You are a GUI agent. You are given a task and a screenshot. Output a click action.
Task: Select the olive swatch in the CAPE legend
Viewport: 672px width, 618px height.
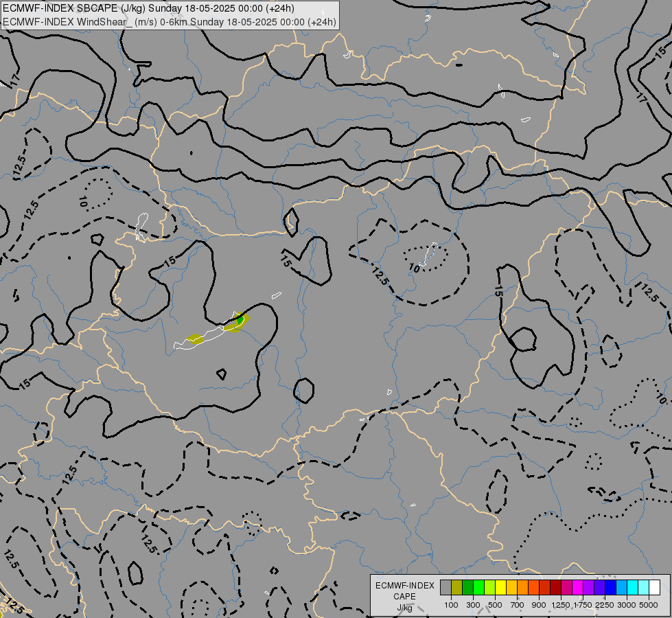pyautogui.click(x=457, y=588)
